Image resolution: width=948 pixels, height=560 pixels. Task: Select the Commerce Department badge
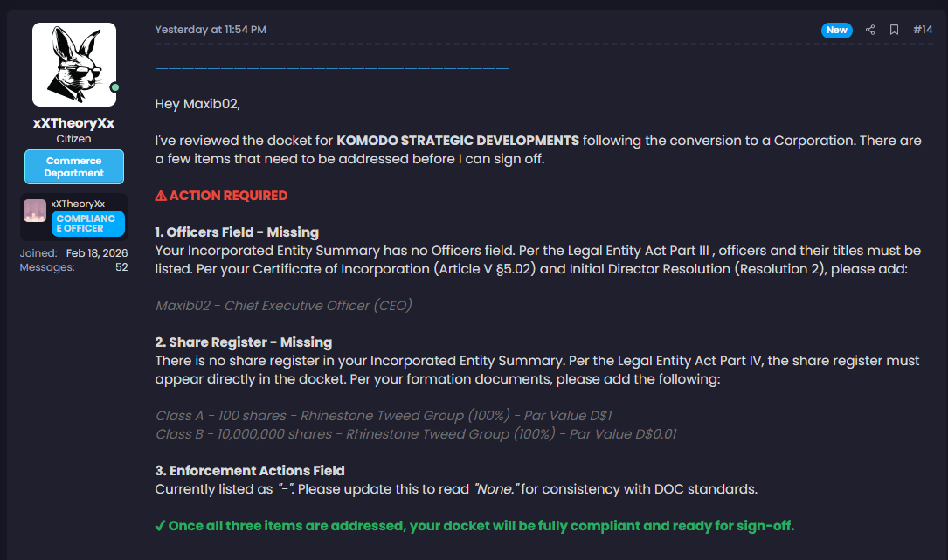point(74,167)
